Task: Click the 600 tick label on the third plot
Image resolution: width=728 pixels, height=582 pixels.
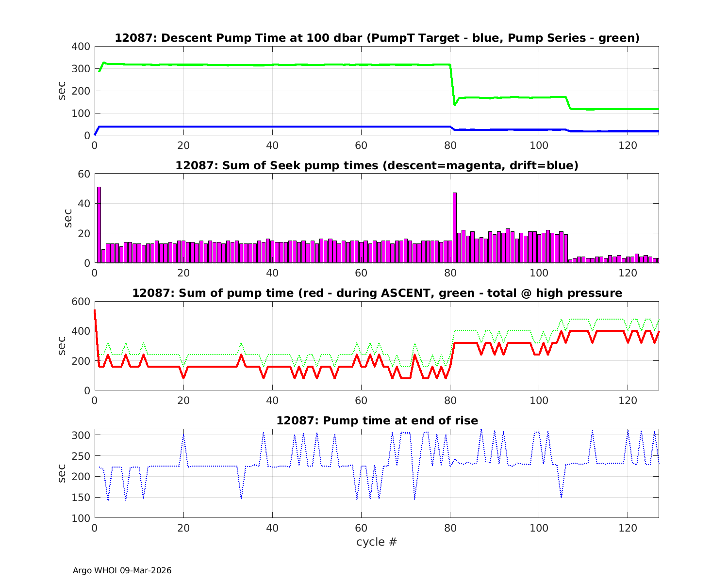Action: pos(81,302)
